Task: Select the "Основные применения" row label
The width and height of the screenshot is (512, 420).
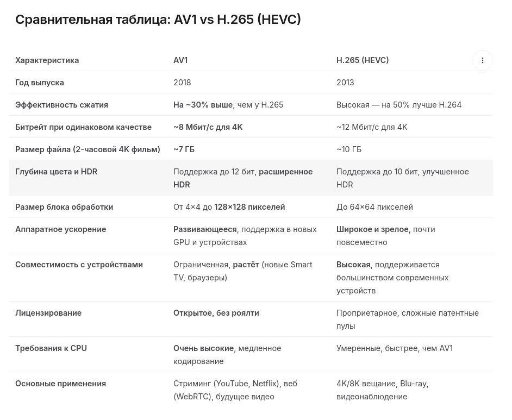Action: point(60,384)
